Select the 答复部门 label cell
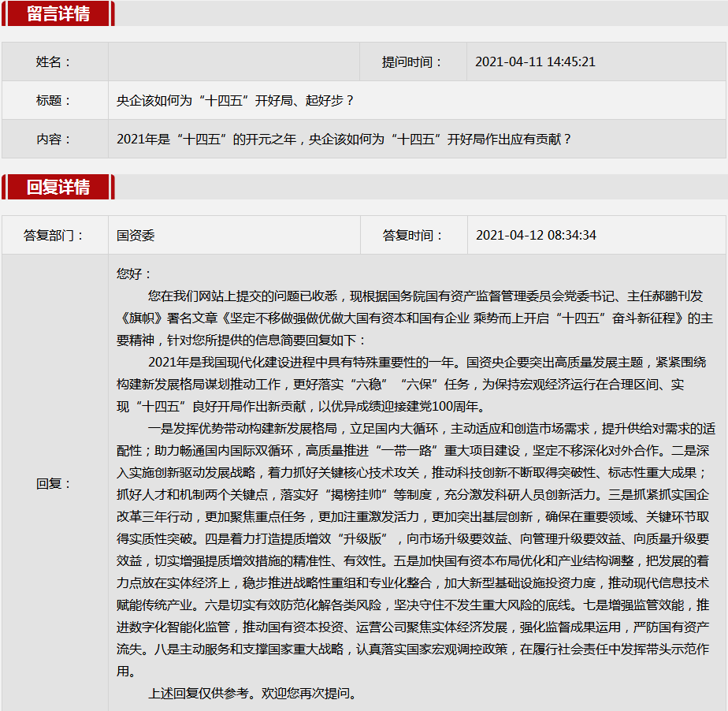This screenshot has width=728, height=711. click(x=54, y=236)
